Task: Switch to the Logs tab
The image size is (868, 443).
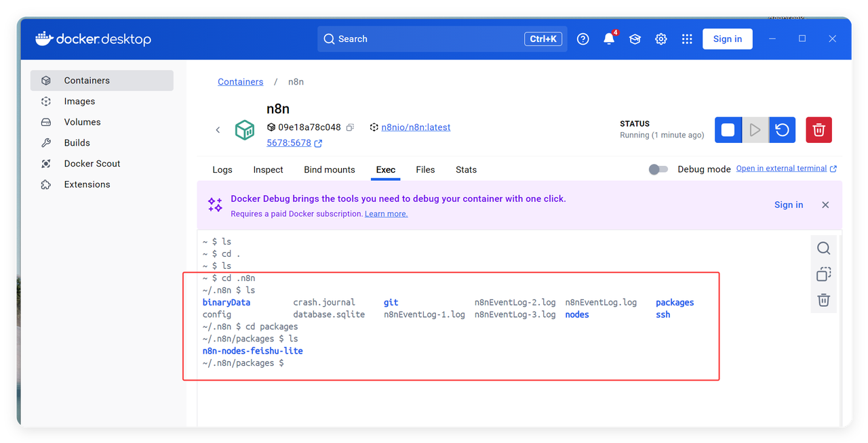Action: pos(222,170)
